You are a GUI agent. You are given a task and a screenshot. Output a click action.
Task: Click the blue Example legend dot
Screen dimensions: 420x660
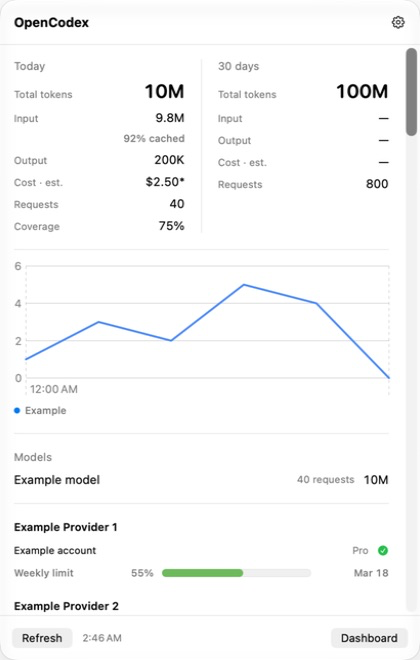(x=17, y=410)
